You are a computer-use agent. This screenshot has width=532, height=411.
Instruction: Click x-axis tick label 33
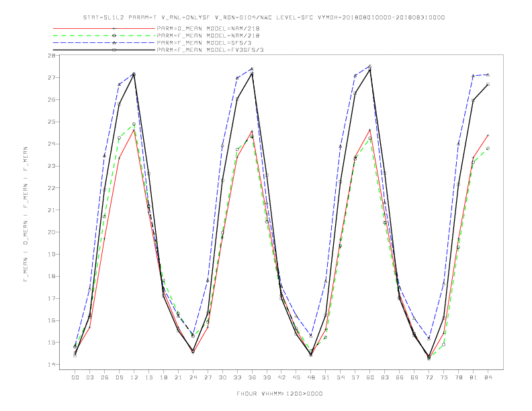tap(237, 377)
